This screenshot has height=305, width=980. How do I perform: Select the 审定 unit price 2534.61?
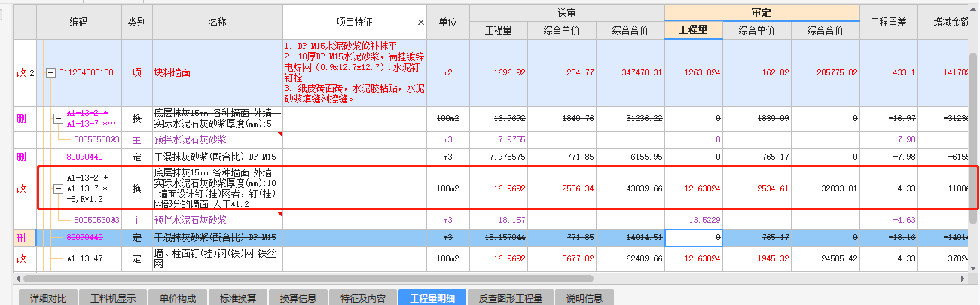[756, 188]
